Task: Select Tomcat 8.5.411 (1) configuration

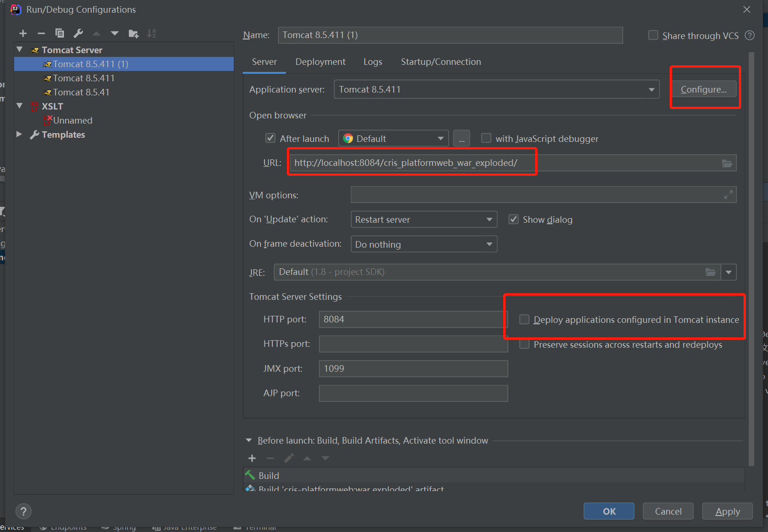Action: tap(124, 64)
